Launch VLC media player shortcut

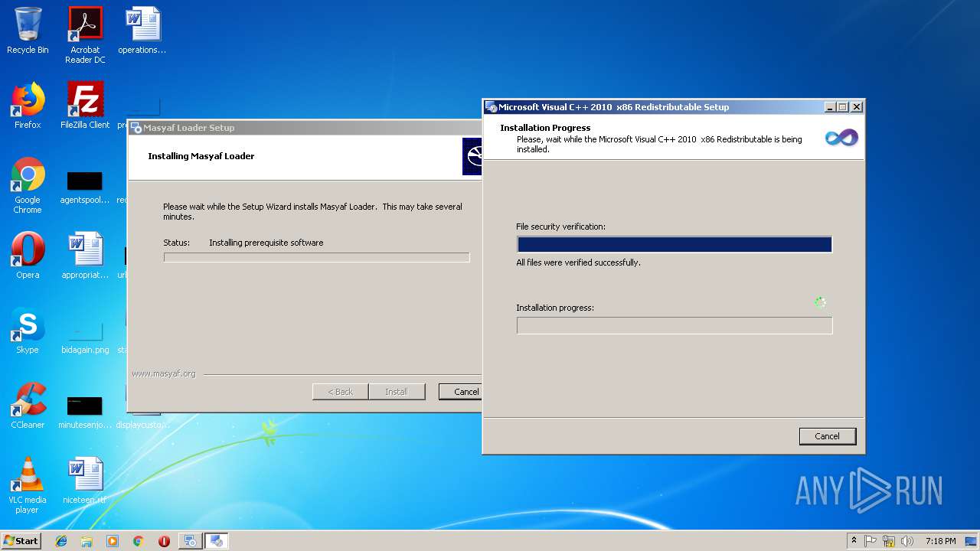(28, 485)
